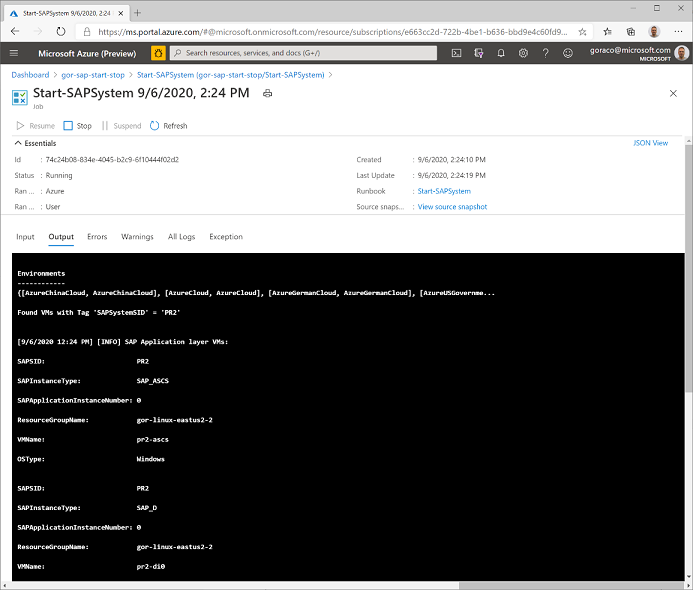Open the Input tab

25,237
